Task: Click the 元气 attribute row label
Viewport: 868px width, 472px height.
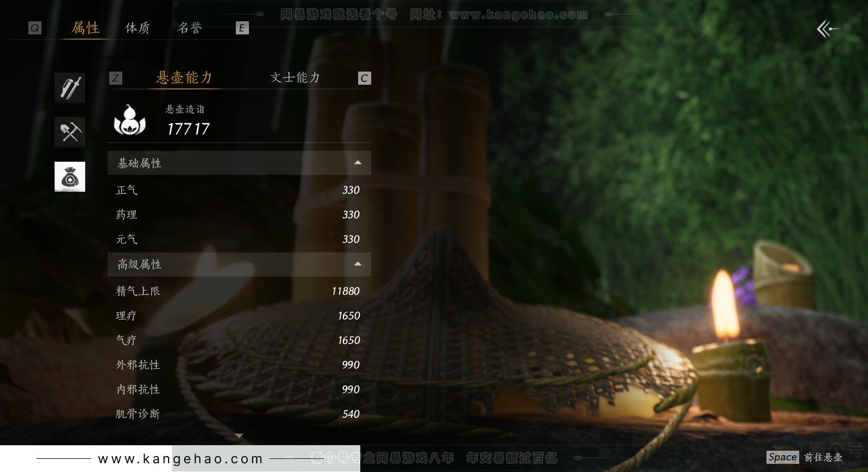Action: (x=127, y=239)
